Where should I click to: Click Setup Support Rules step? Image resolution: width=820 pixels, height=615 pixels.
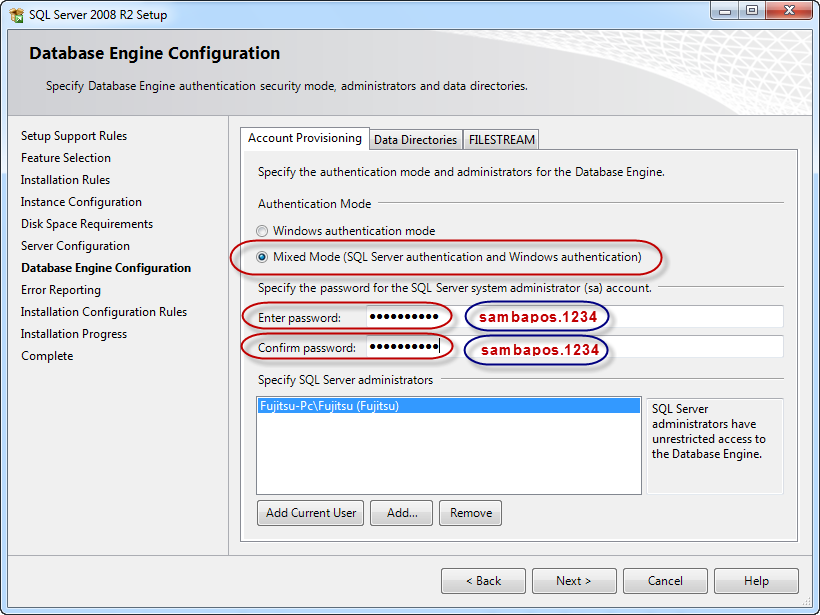pyautogui.click(x=74, y=136)
